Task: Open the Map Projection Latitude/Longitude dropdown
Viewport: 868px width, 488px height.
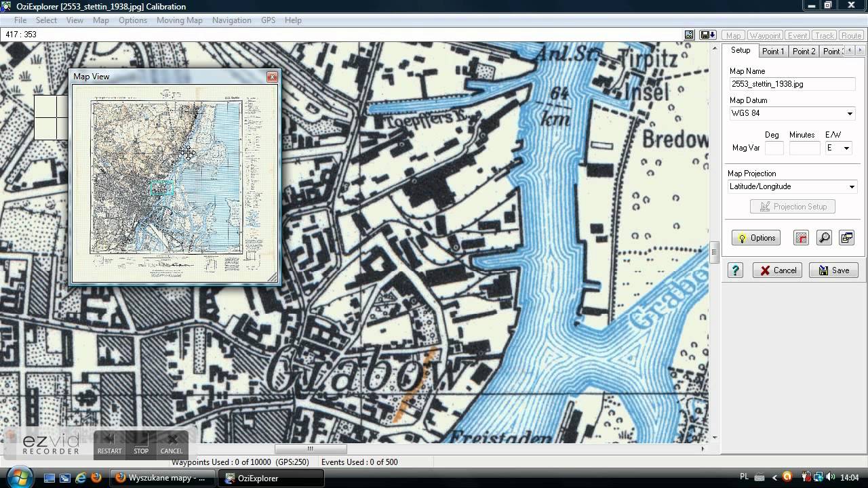Action: [852, 186]
